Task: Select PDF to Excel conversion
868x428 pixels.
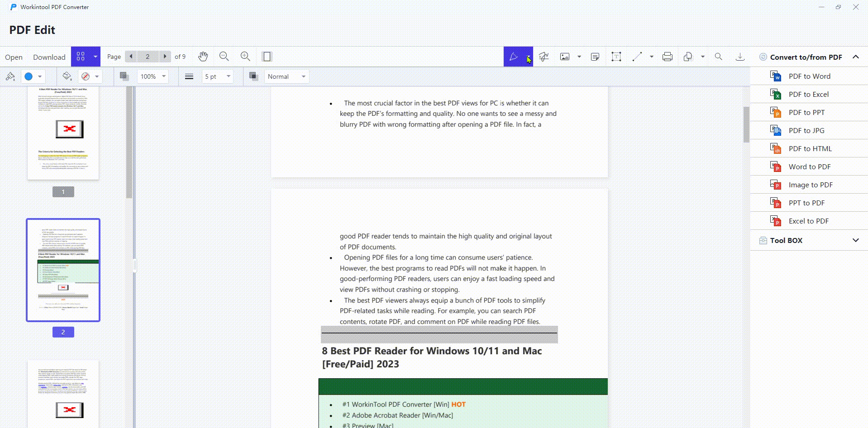Action: 809,94
